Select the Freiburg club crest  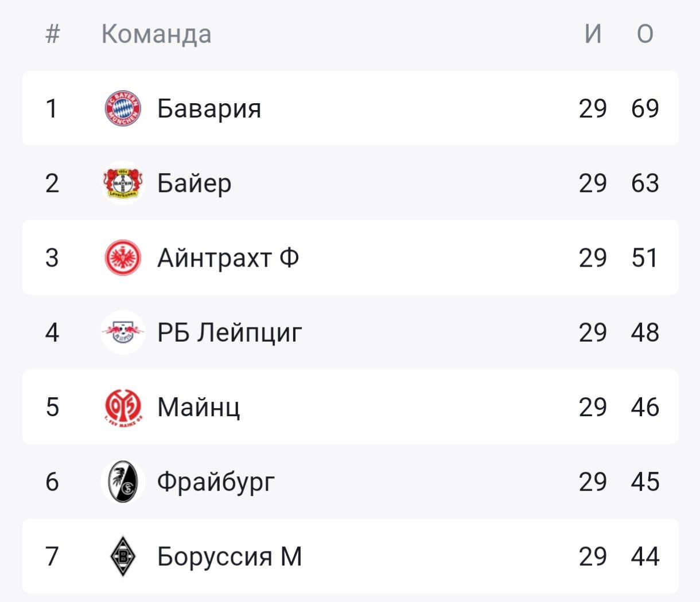pyautogui.click(x=122, y=482)
